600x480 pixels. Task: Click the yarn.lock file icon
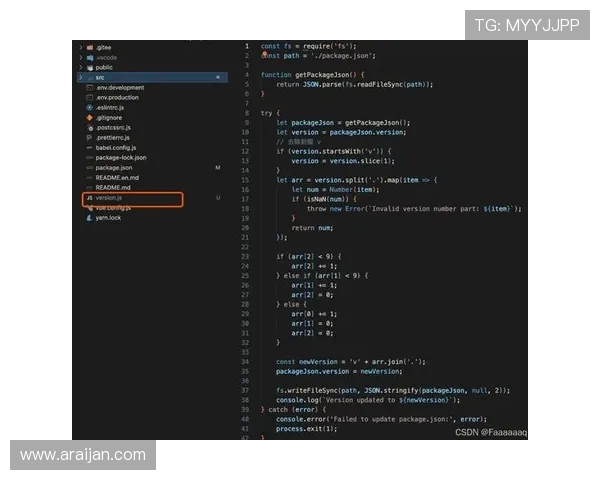pyautogui.click(x=89, y=217)
